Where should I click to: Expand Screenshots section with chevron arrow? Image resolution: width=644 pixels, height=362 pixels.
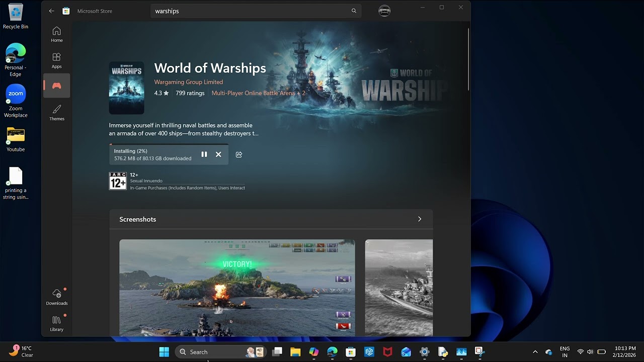pos(420,219)
